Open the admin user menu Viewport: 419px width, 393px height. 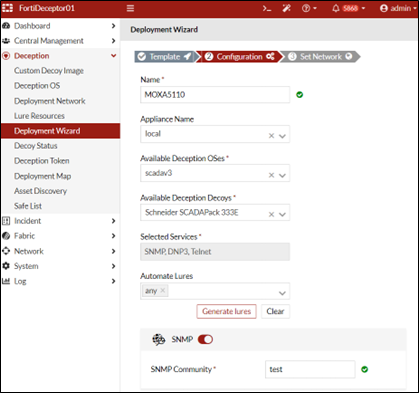point(398,8)
